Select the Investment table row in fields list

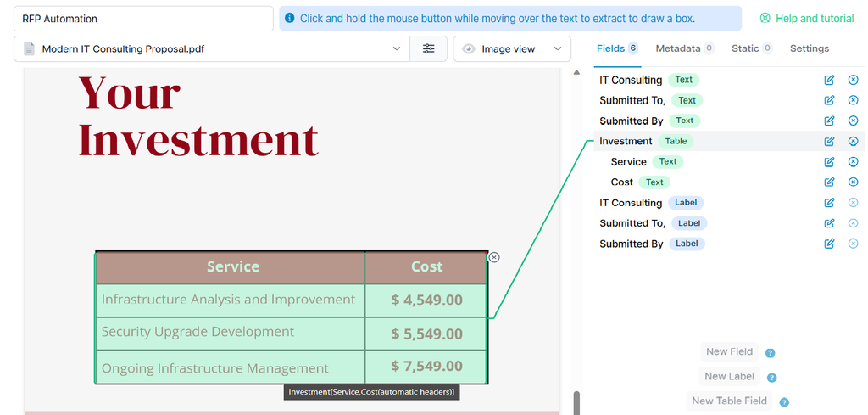(x=729, y=141)
